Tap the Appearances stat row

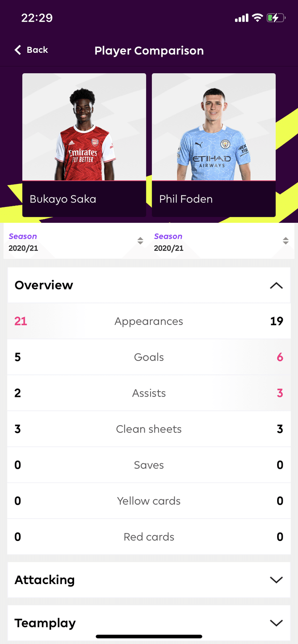[149, 321]
